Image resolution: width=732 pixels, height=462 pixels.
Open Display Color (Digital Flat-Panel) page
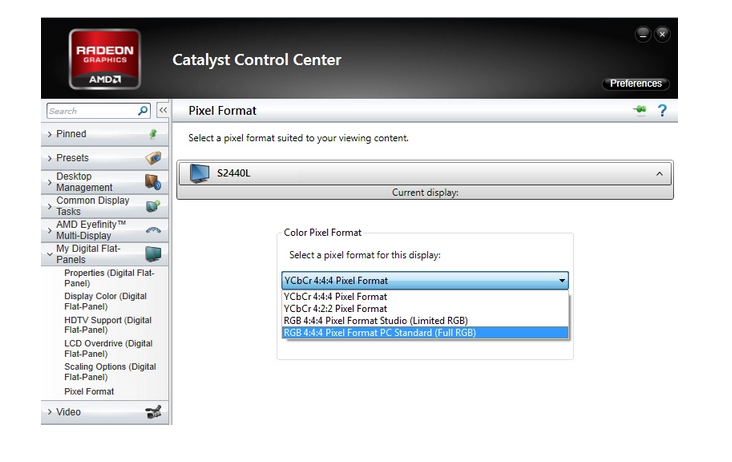pyautogui.click(x=106, y=301)
